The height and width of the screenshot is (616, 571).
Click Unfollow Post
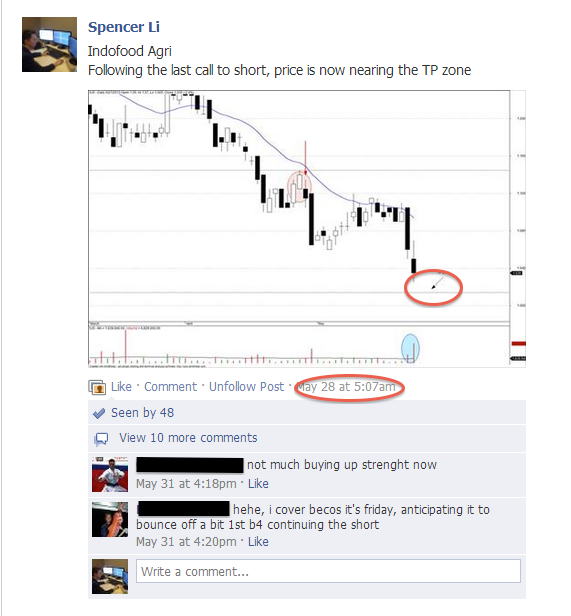click(x=246, y=387)
